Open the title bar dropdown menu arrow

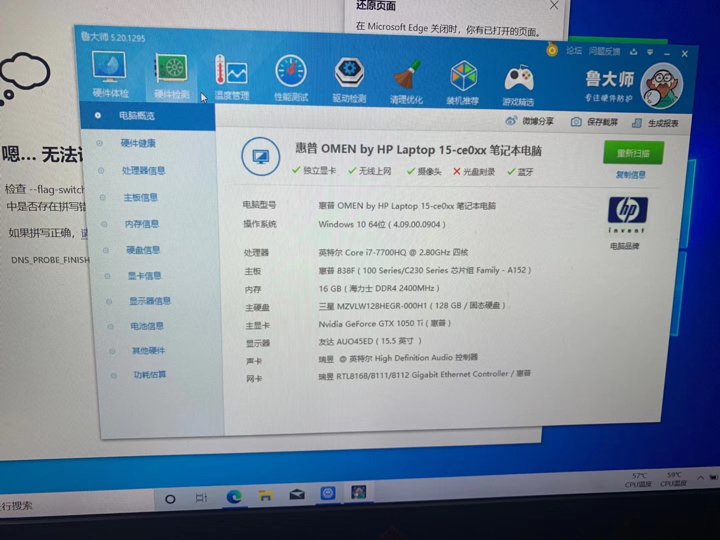pyautogui.click(x=650, y=52)
